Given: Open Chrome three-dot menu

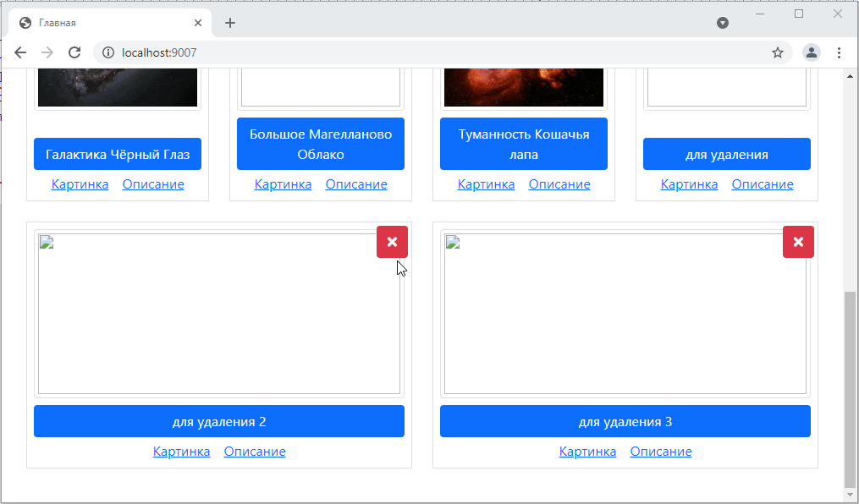Looking at the screenshot, I should point(839,52).
